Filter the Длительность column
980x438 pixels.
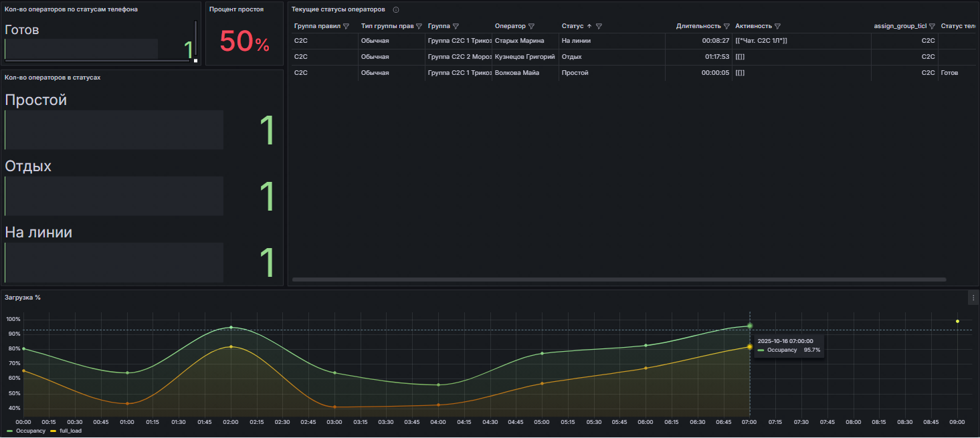[x=726, y=26]
